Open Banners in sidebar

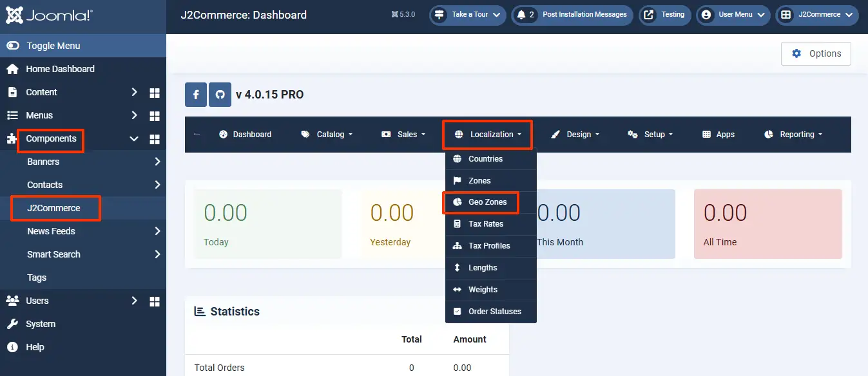[x=43, y=162]
